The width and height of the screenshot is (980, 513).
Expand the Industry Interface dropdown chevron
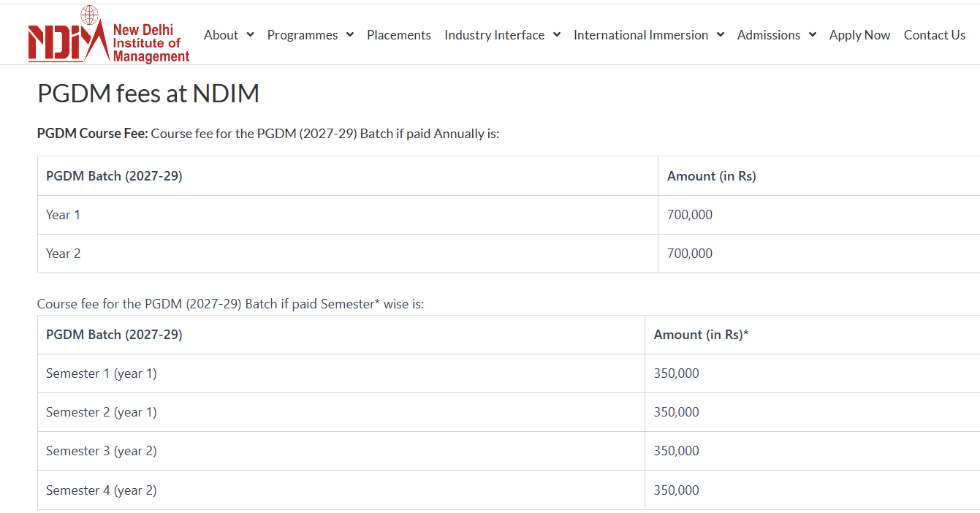pyautogui.click(x=556, y=34)
